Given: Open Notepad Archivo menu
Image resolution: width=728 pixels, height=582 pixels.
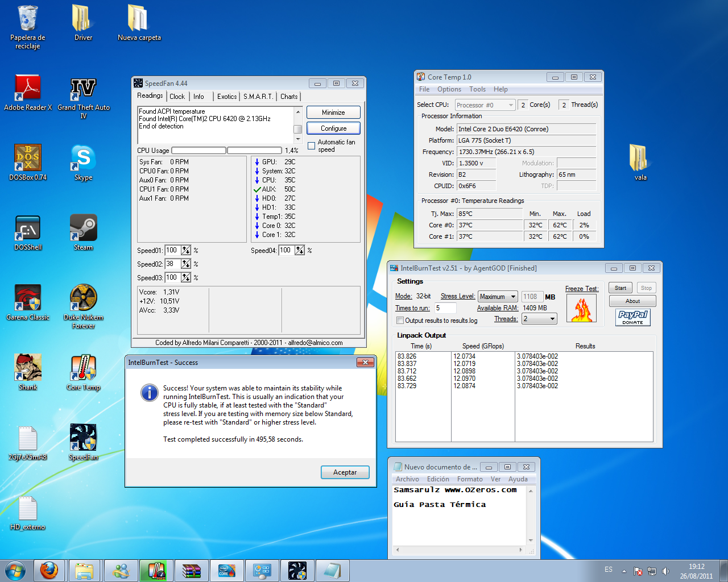Looking at the screenshot, I should (407, 479).
